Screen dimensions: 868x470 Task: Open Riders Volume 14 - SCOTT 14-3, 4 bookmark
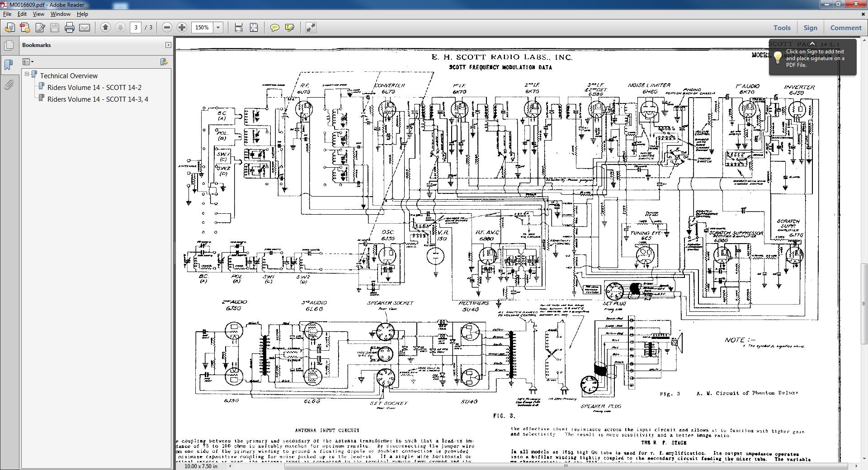(98, 99)
